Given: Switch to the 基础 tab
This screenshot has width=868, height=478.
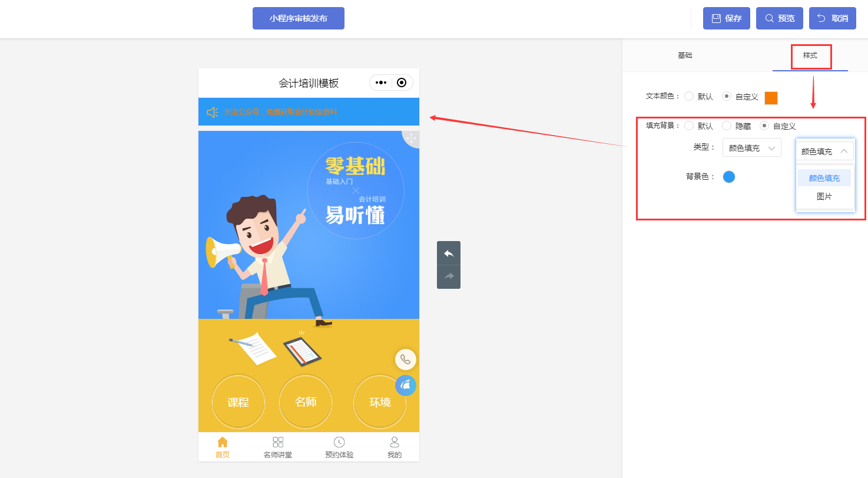Looking at the screenshot, I should point(685,55).
